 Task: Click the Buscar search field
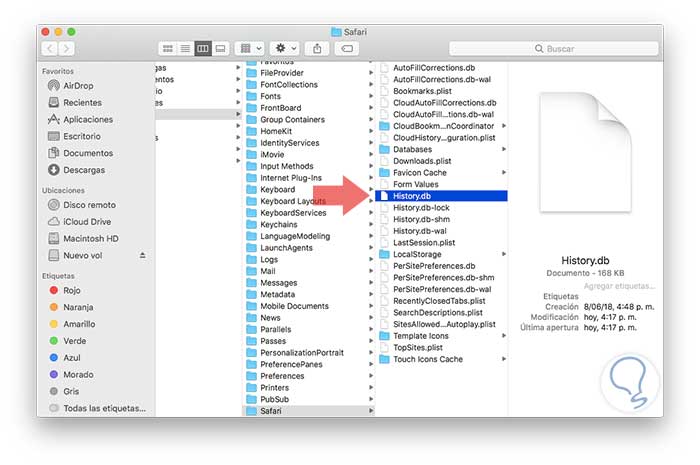pos(554,49)
